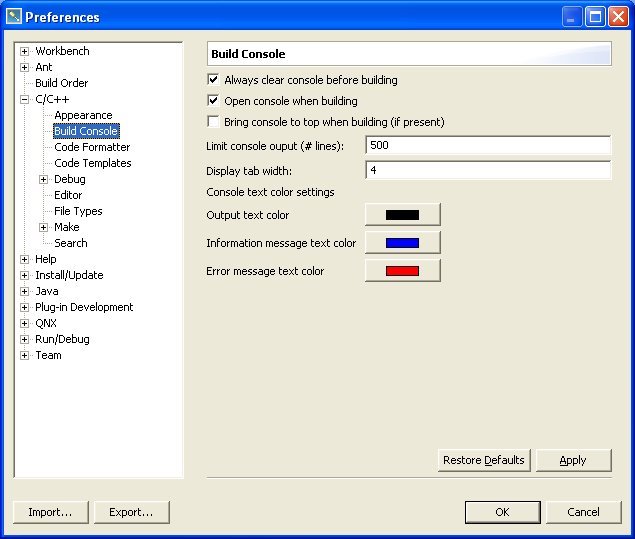Expand the Debug node under C/C++

tap(44, 179)
